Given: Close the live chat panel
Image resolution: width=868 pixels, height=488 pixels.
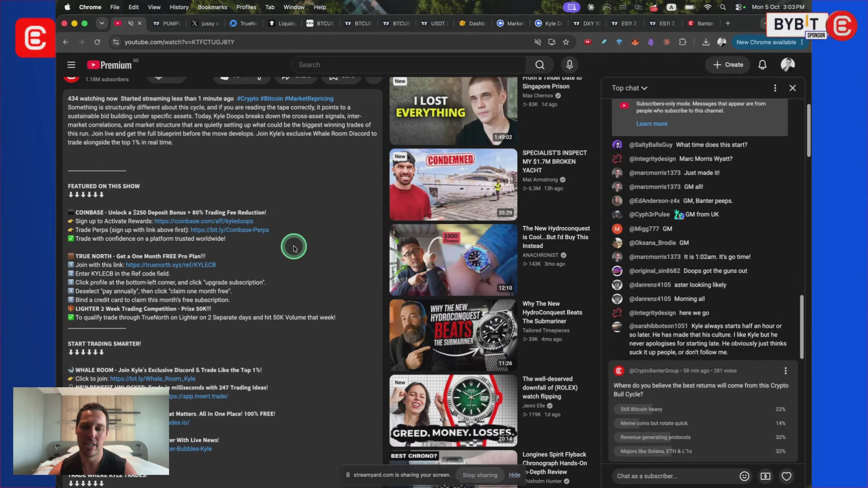Looking at the screenshot, I should (x=793, y=88).
